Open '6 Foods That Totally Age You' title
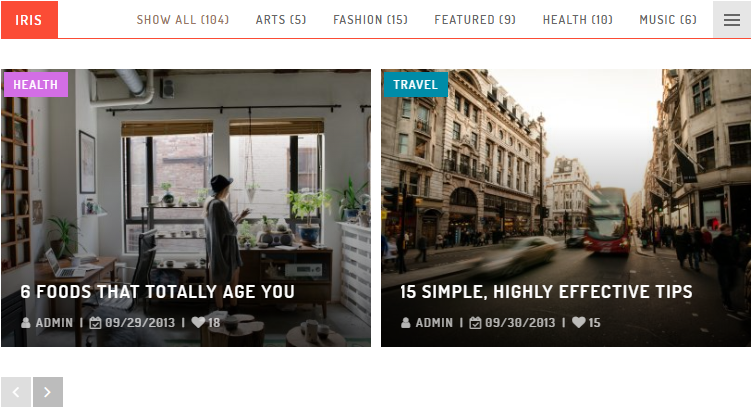752x408 pixels. (x=157, y=291)
